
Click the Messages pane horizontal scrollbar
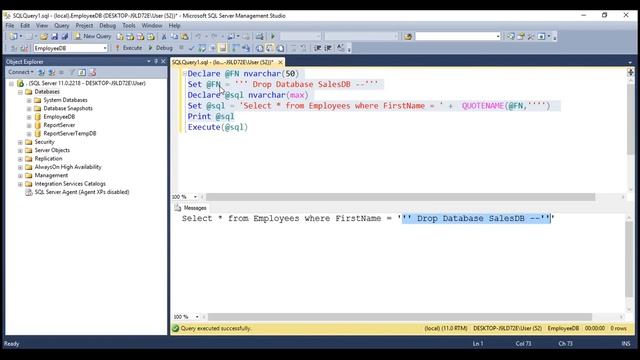point(400,317)
